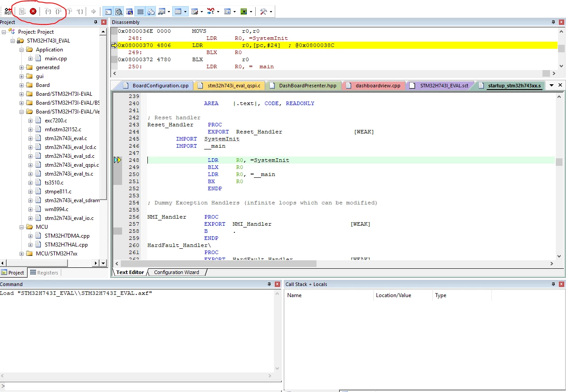The height and width of the screenshot is (392, 566).
Task: Expand the gui folder node
Action: click(x=22, y=76)
